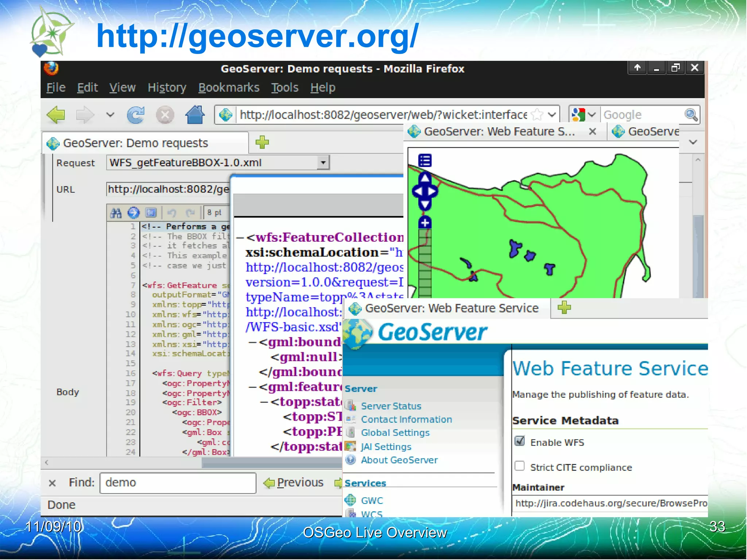Screen dimensions: 747x560
Task: Click the map zoom-in plus button
Action: pos(425,222)
